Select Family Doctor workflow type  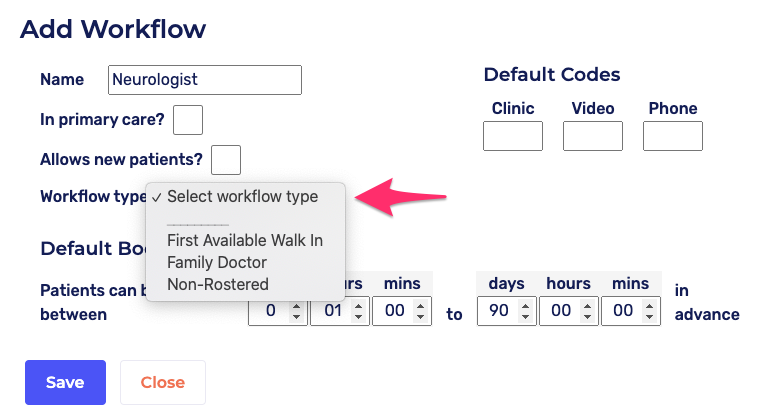pos(217,262)
